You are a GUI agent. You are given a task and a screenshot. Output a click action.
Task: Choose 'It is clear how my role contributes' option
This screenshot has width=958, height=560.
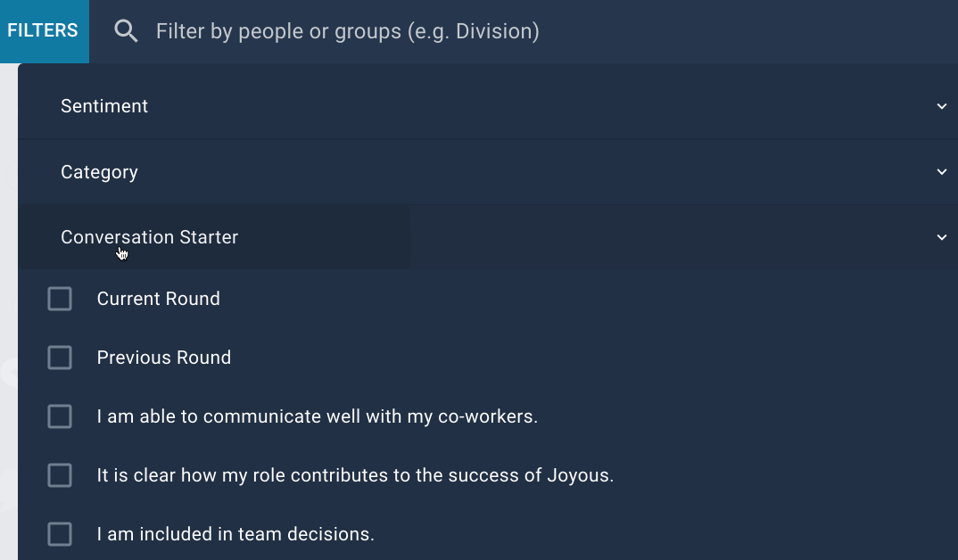(x=355, y=475)
